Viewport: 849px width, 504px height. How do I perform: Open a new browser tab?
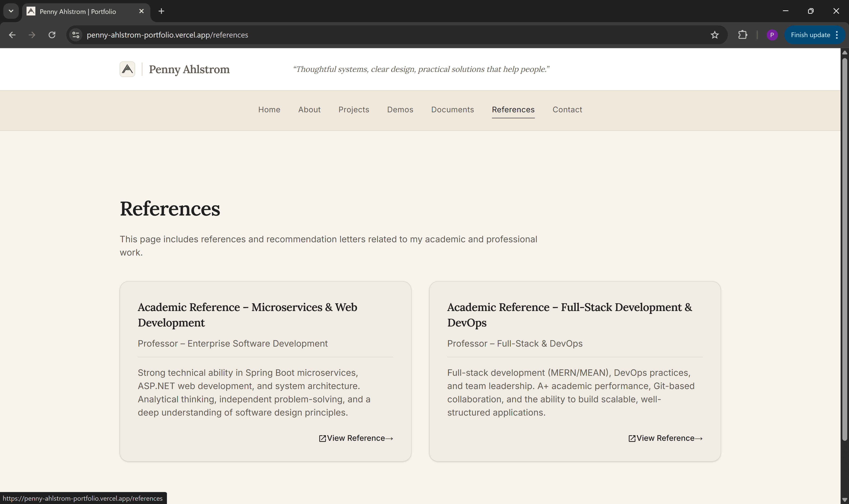pyautogui.click(x=161, y=11)
